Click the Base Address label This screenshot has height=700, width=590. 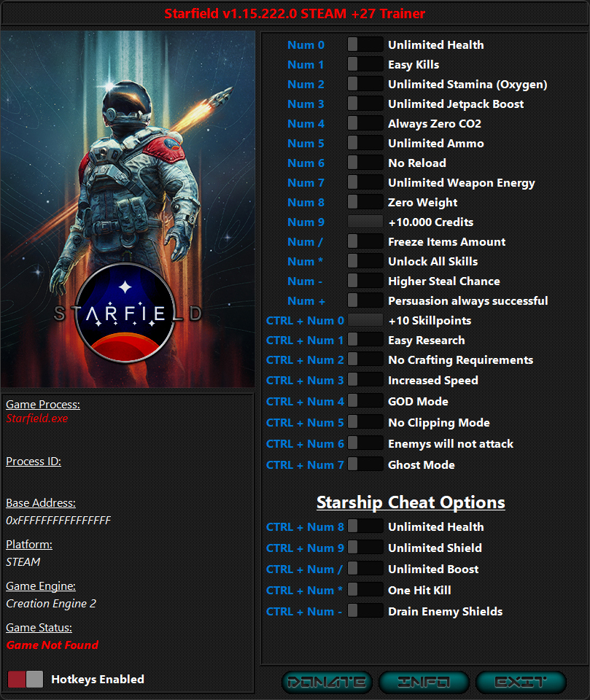coord(41,502)
